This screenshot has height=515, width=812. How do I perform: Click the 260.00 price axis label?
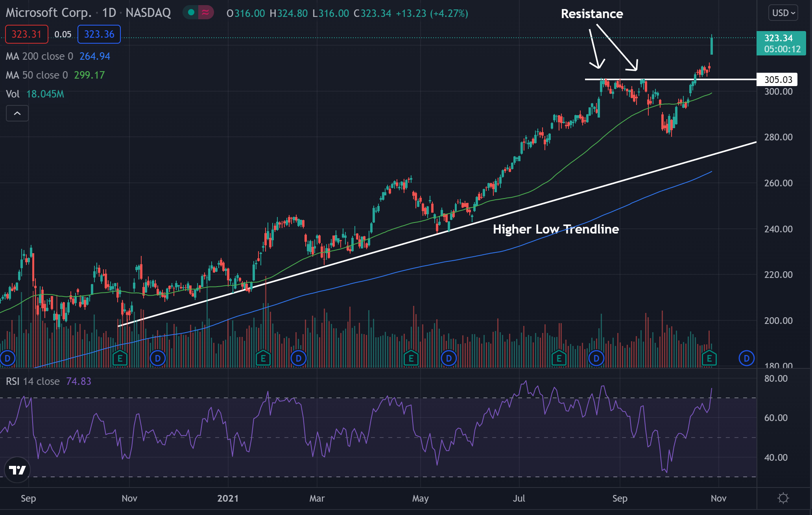[778, 183]
